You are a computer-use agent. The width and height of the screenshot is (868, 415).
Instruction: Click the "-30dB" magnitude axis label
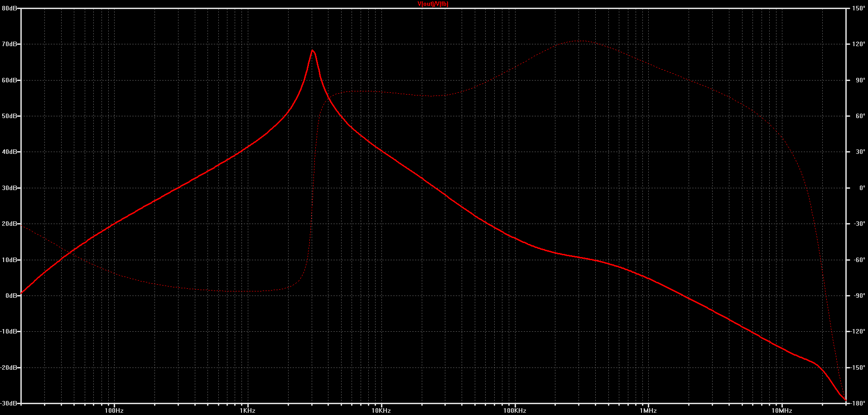(9, 403)
